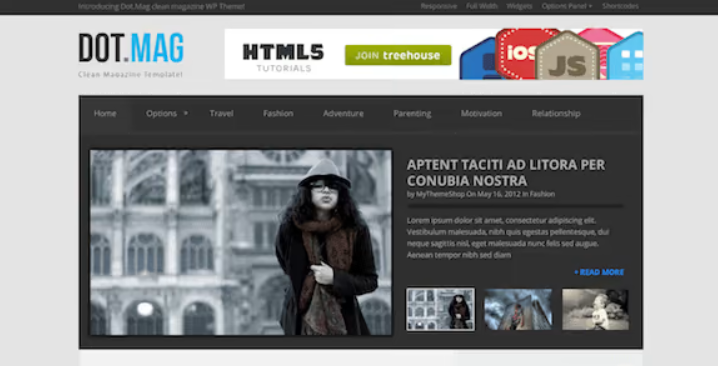Select the Fashion menu item

click(278, 114)
